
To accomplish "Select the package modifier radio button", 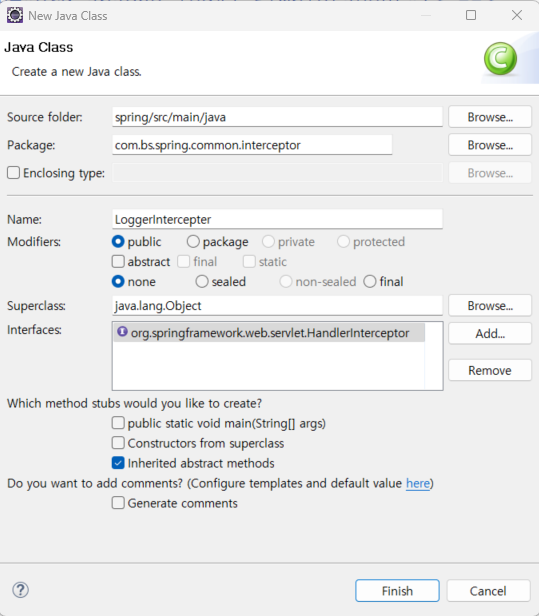I will (193, 242).
